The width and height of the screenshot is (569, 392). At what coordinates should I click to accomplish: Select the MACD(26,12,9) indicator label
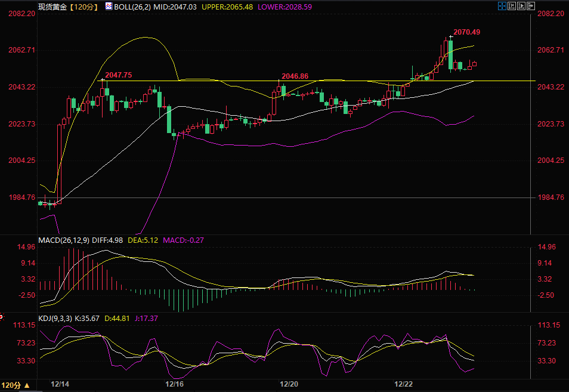coord(64,240)
